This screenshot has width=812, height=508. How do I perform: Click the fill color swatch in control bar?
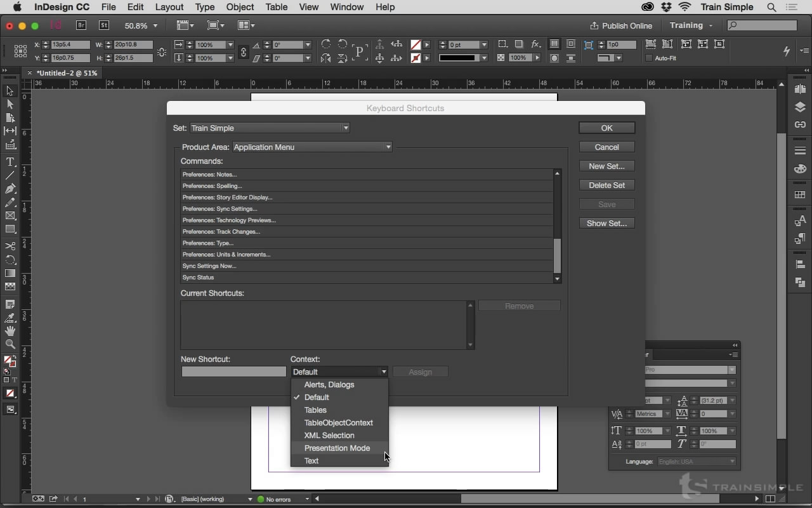click(416, 44)
